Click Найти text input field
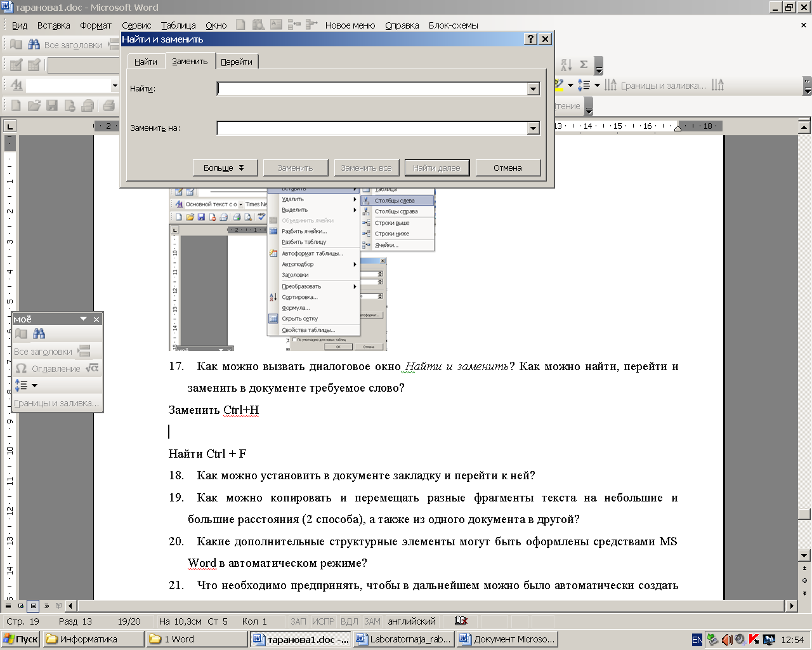Screen dimensions: 812x650 pos(372,89)
